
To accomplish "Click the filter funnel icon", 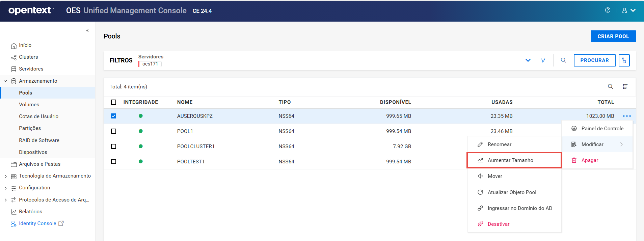I will coord(543,60).
